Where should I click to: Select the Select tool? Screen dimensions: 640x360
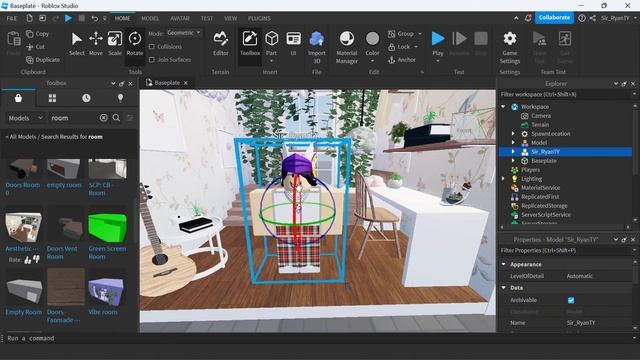[76, 43]
